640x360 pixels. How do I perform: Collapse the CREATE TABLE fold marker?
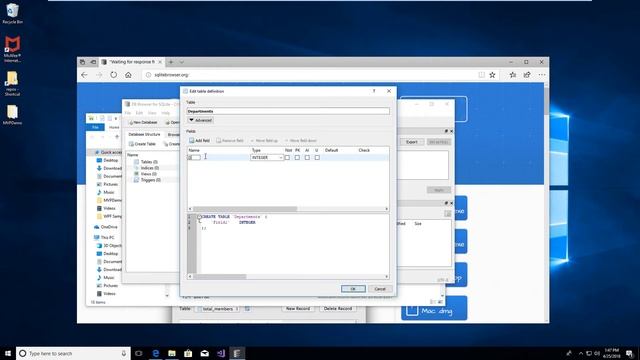199,217
